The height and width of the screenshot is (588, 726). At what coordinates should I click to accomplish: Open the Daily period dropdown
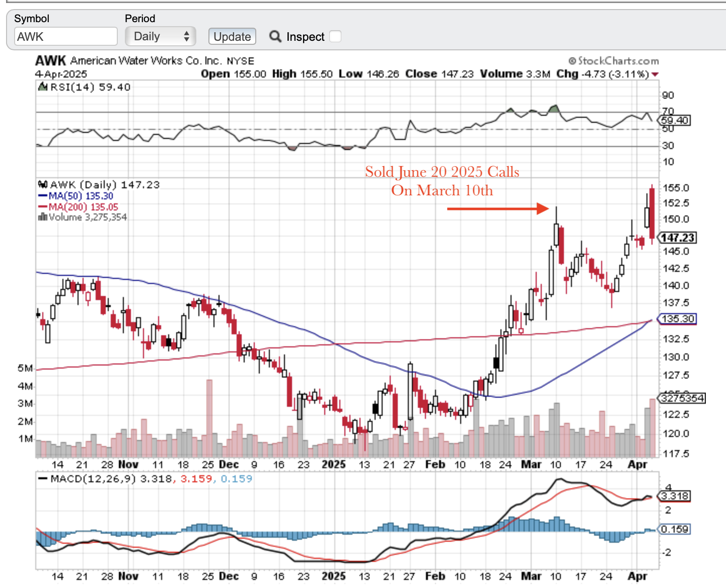161,36
